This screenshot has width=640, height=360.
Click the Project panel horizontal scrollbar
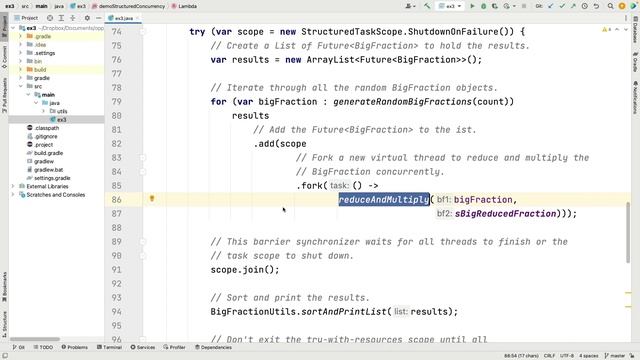35,339
